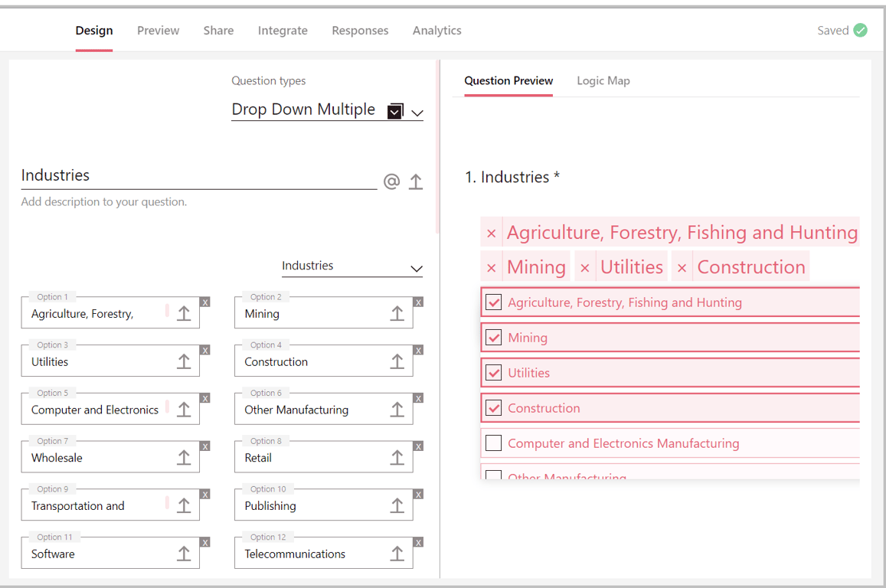Click the @ mention icon beside the question title
Screen dimensions: 886x588
click(x=391, y=181)
